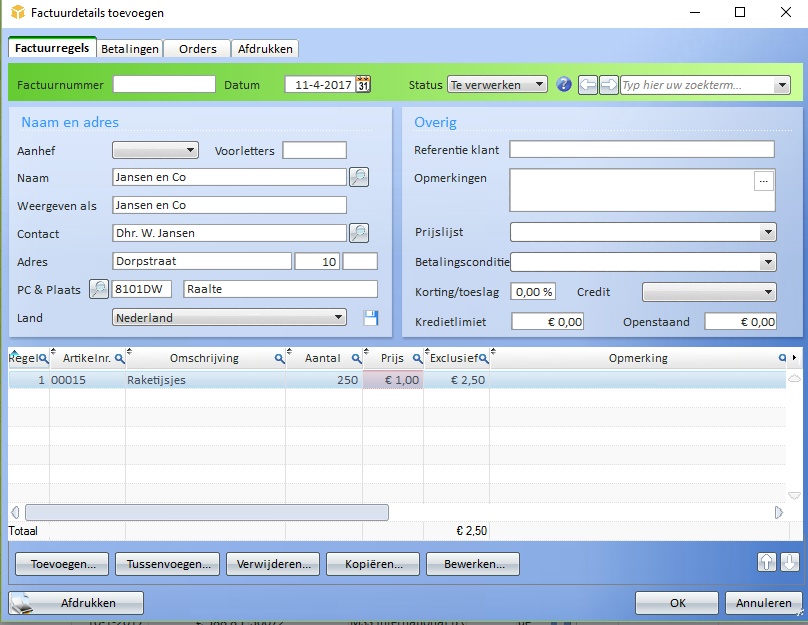
Task: Open the search term dropdown
Action: coord(782,85)
